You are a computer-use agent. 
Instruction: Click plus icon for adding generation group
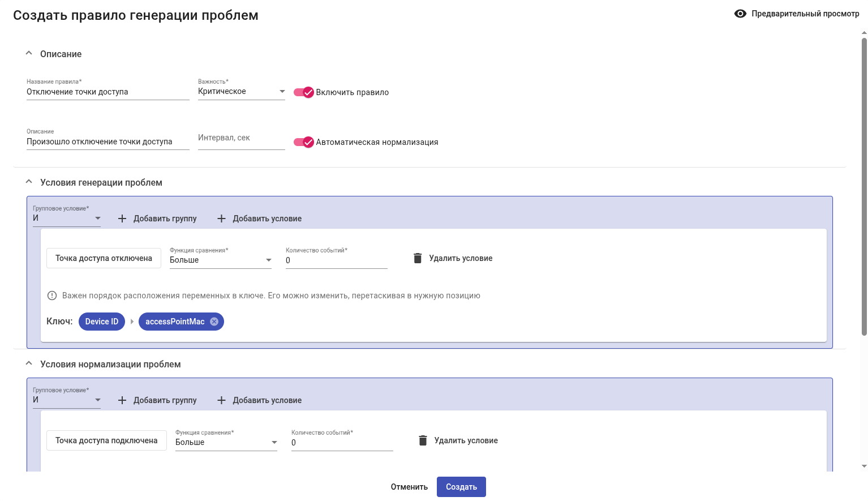tap(122, 219)
